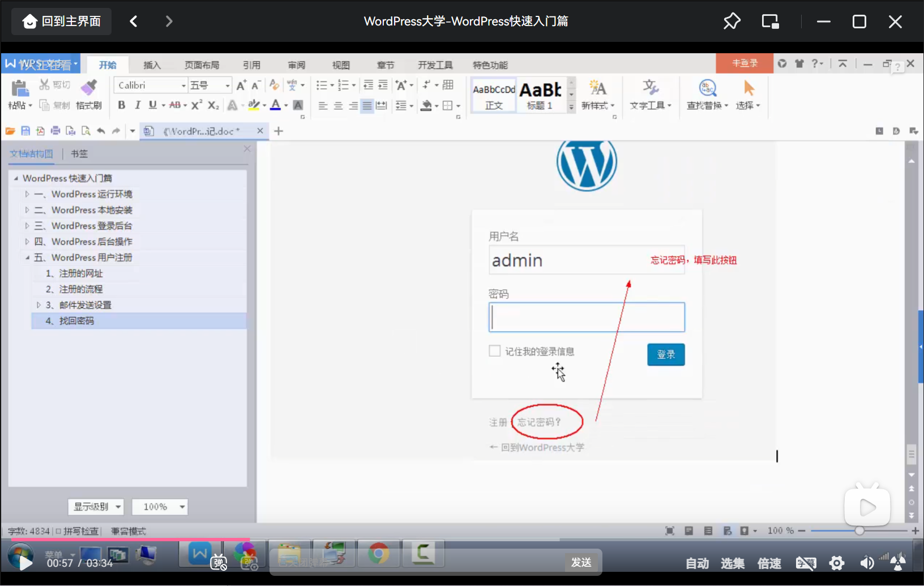Click the font color A swatch
The width and height of the screenshot is (924, 586).
point(275,105)
